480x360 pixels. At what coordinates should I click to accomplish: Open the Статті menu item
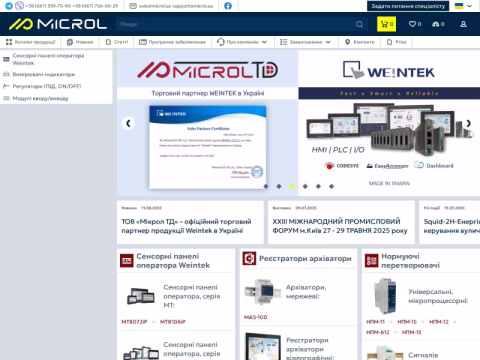pyautogui.click(x=117, y=42)
